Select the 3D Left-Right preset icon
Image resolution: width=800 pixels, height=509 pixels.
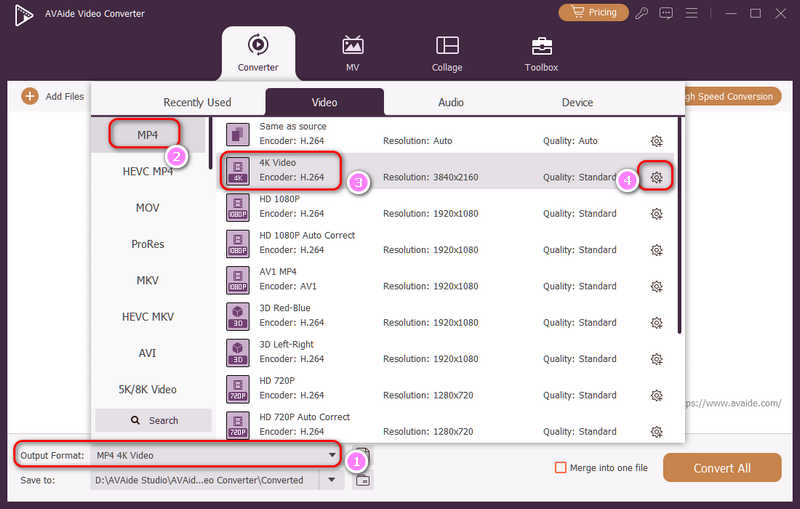tap(238, 353)
